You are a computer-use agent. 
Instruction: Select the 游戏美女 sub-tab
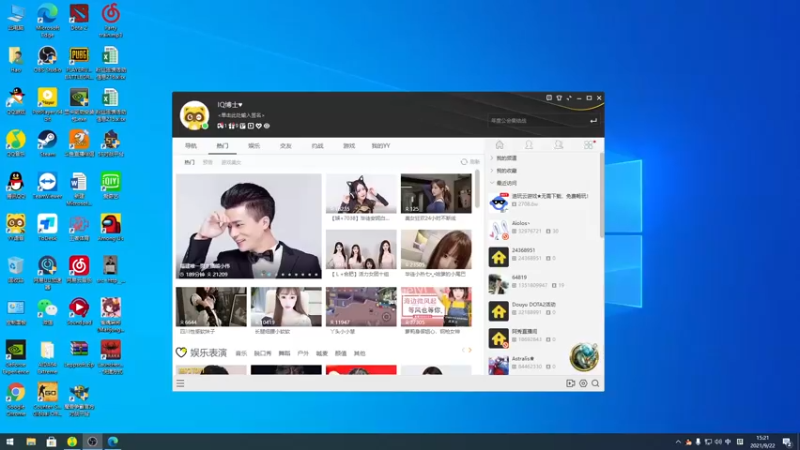pos(231,162)
